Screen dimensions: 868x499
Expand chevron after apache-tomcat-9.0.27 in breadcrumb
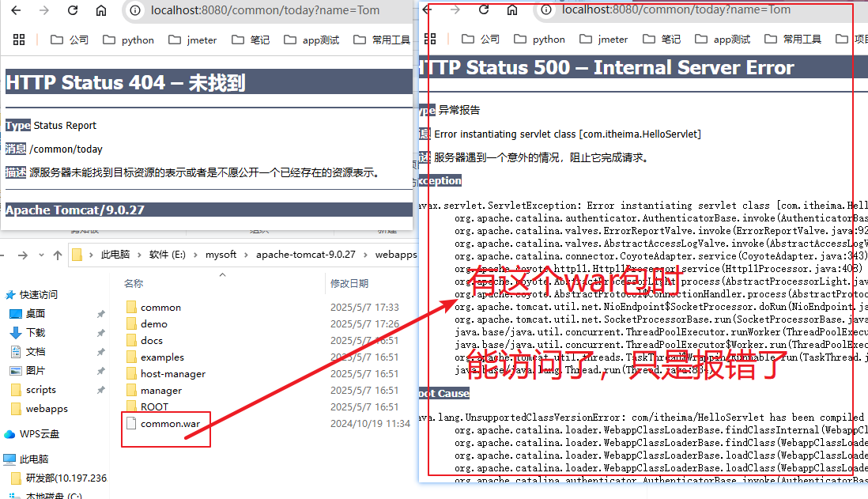pos(365,255)
